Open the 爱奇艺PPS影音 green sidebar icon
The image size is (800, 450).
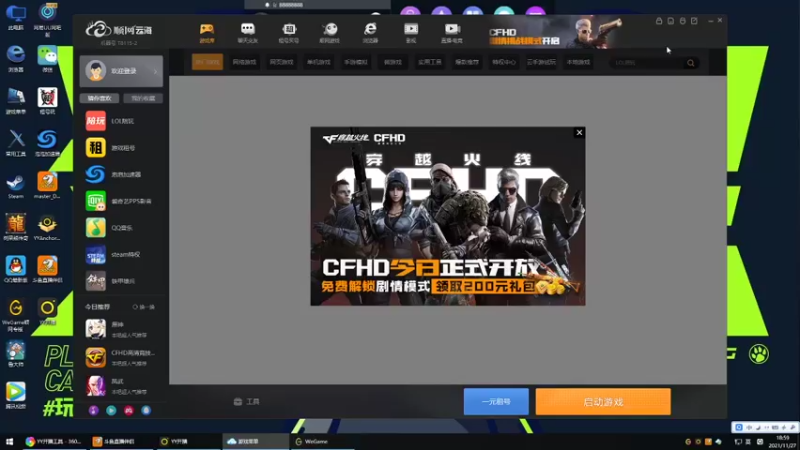point(95,201)
